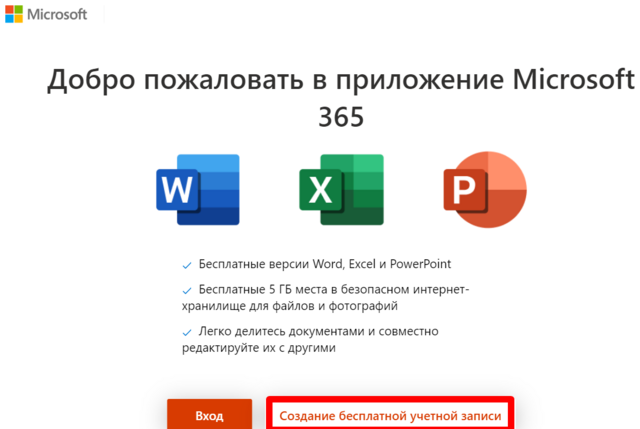Click checkmark beside free Word, Excel versions

pyautogui.click(x=186, y=265)
